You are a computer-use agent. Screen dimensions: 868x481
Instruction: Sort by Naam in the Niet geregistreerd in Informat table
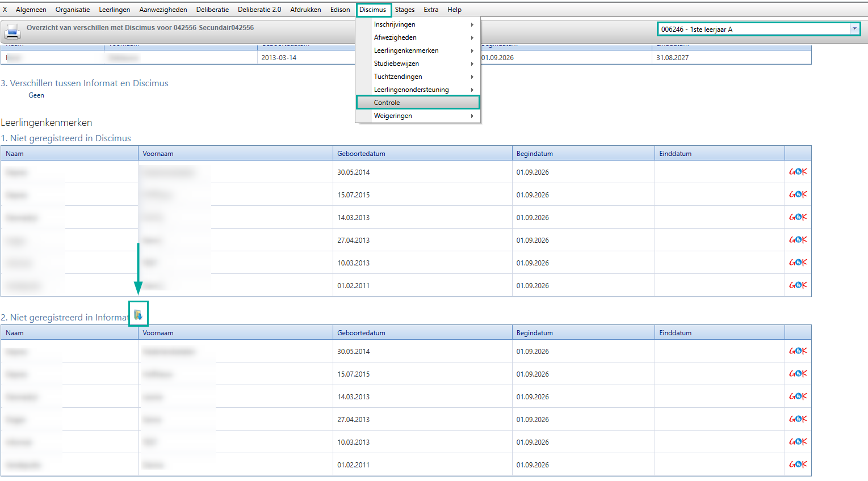click(x=70, y=333)
